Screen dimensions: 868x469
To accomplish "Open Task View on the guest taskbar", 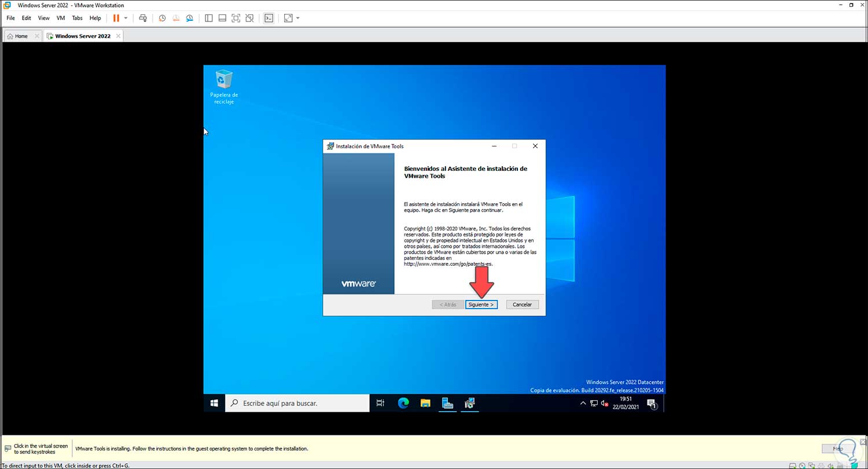I will 380,403.
